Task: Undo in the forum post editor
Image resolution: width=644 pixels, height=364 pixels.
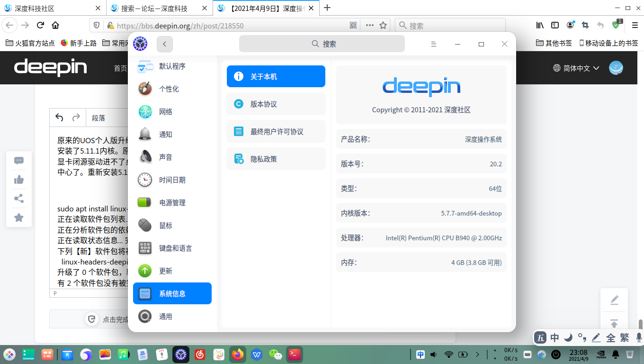Action: coord(59,118)
